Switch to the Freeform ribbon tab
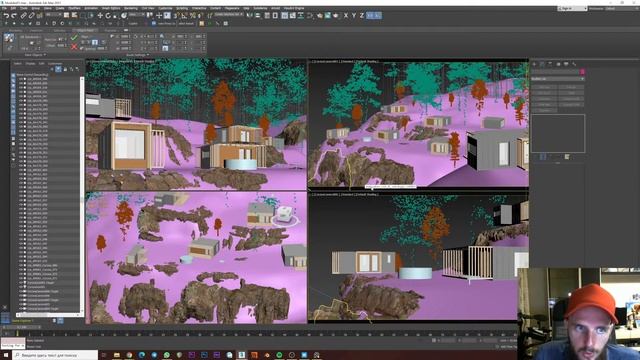This screenshot has width=640, height=360. point(36,30)
